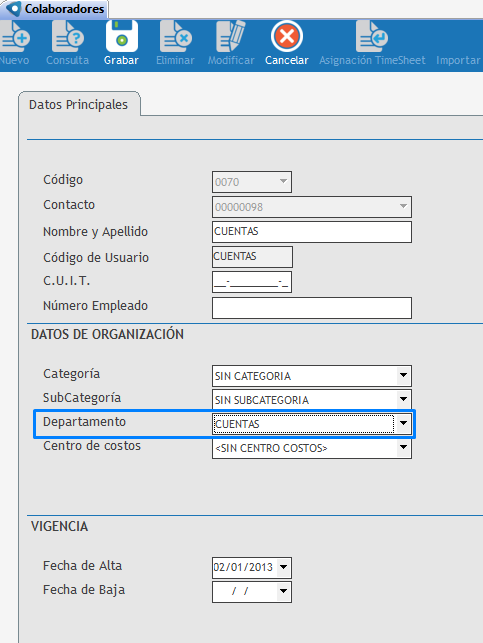The width and height of the screenshot is (483, 643).
Task: Click the Eliminar document icon
Action: [x=176, y=37]
